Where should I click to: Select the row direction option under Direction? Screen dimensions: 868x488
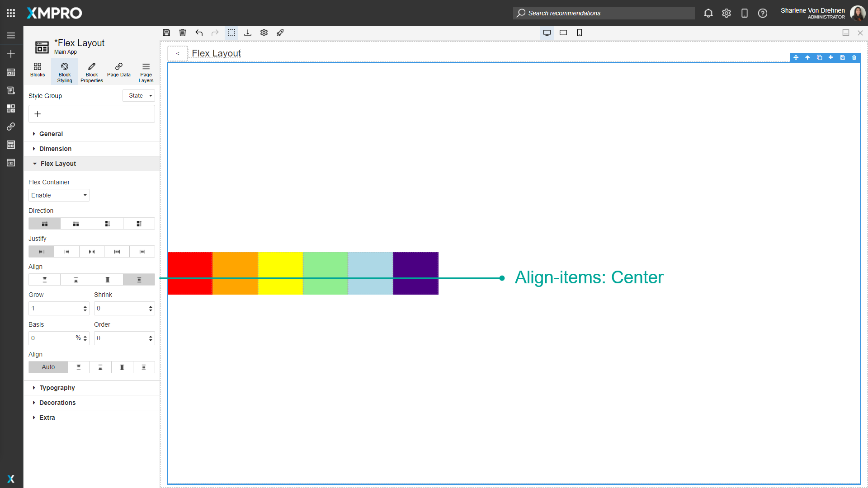44,223
